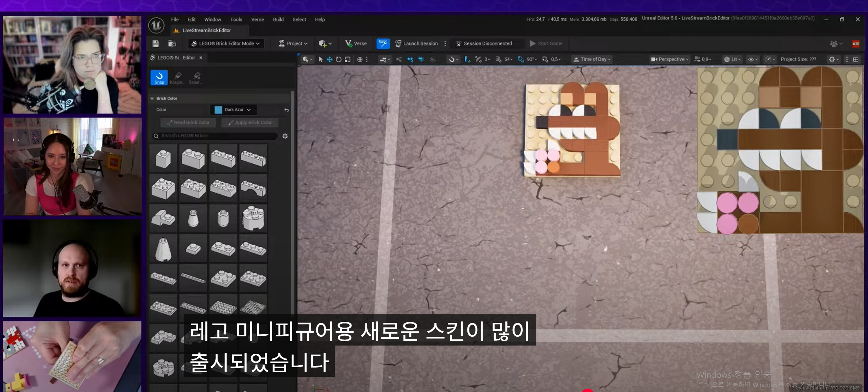The height and width of the screenshot is (392, 868).
Task: Open the add content dropdown
Action: coord(325,43)
